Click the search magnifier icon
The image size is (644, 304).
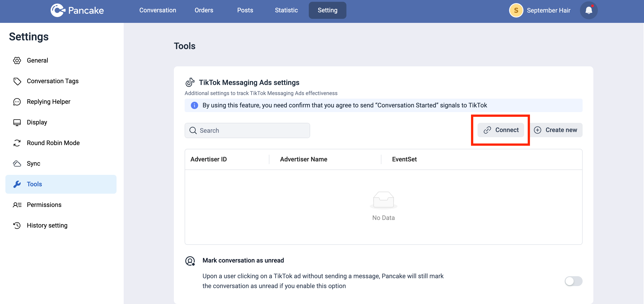point(193,130)
